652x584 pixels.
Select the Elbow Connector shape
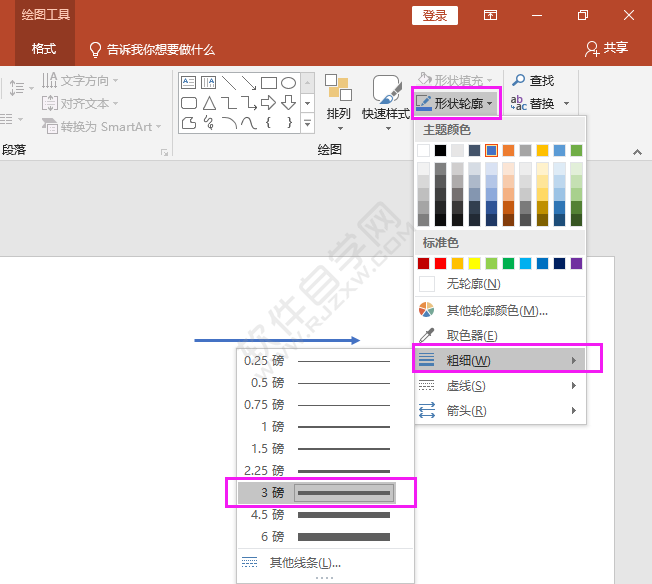(229, 103)
